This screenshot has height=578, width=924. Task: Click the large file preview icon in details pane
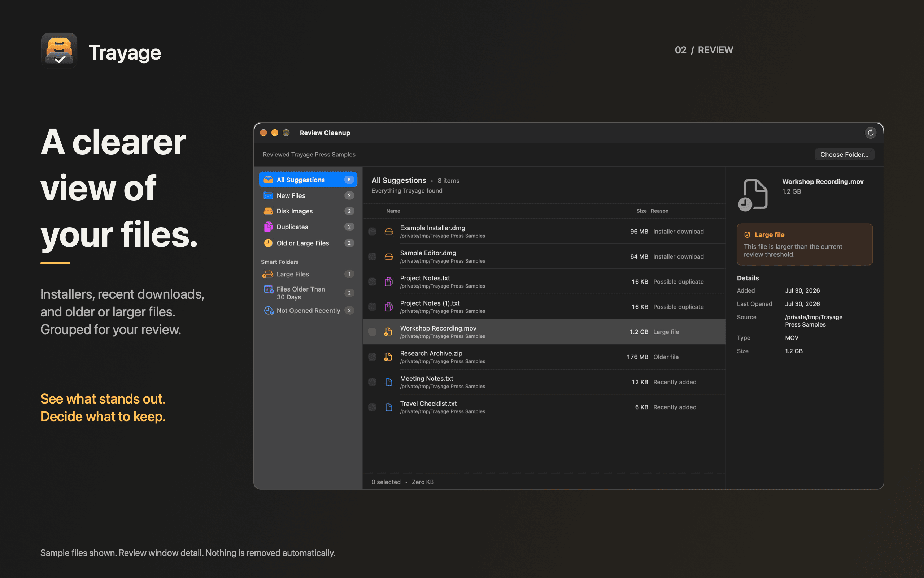click(x=753, y=195)
